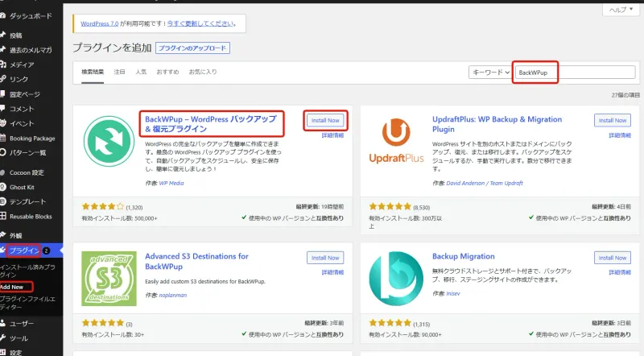The image size is (644, 356).
Task: Open Booking Package sidebar item
Action: pyautogui.click(x=32, y=139)
